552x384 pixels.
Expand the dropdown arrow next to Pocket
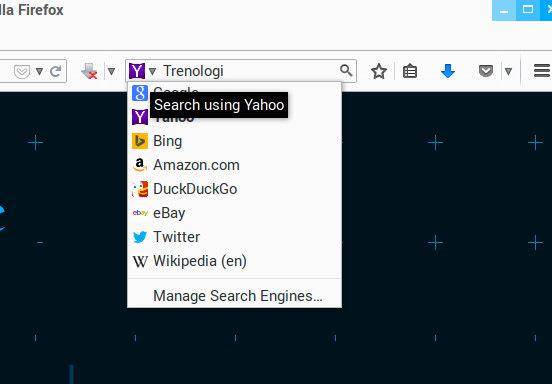click(508, 71)
